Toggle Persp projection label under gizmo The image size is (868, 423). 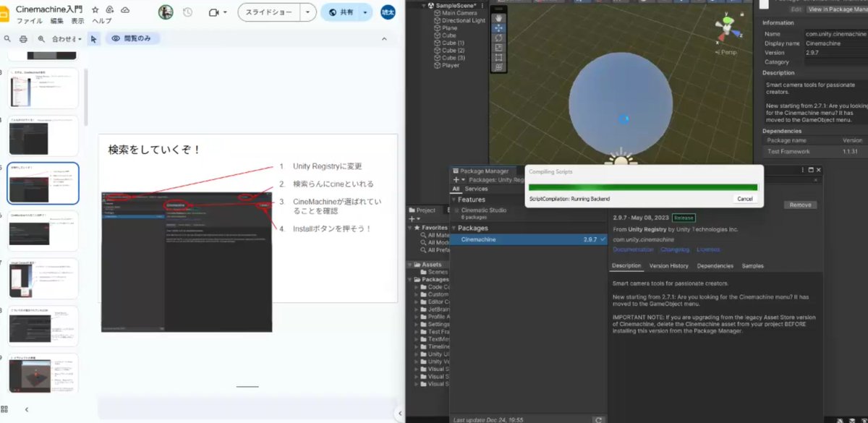[726, 52]
